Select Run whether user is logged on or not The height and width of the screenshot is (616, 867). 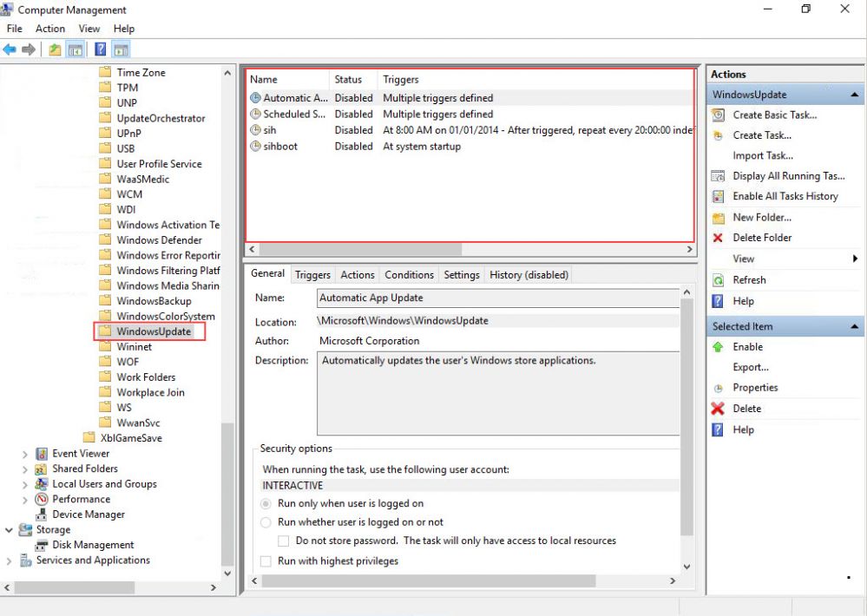click(266, 521)
